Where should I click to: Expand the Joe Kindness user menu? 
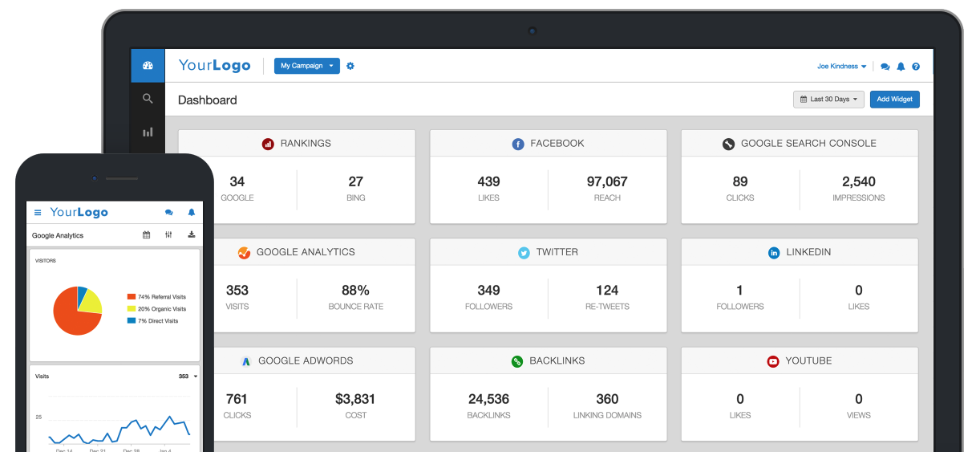point(841,67)
